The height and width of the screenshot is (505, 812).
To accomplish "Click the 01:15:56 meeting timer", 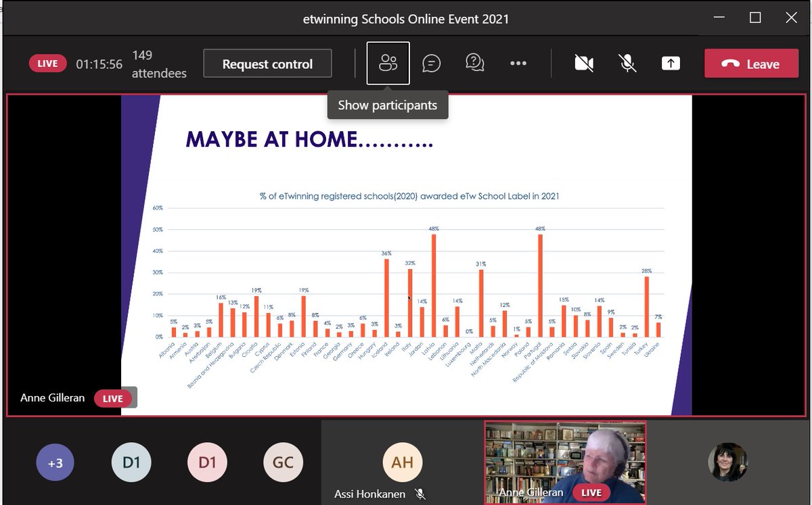I will 99,64.
